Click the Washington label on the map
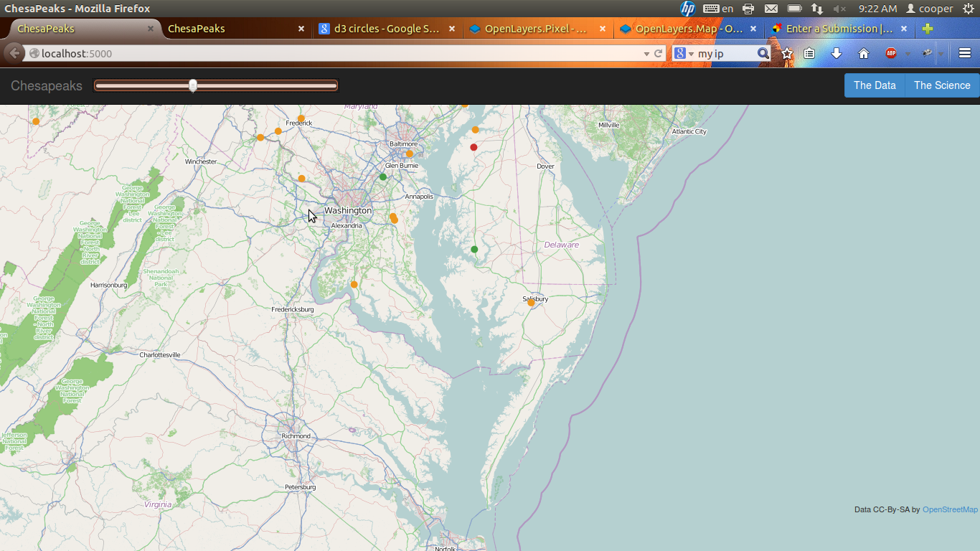Screen dimensions: 980x551 348,210
